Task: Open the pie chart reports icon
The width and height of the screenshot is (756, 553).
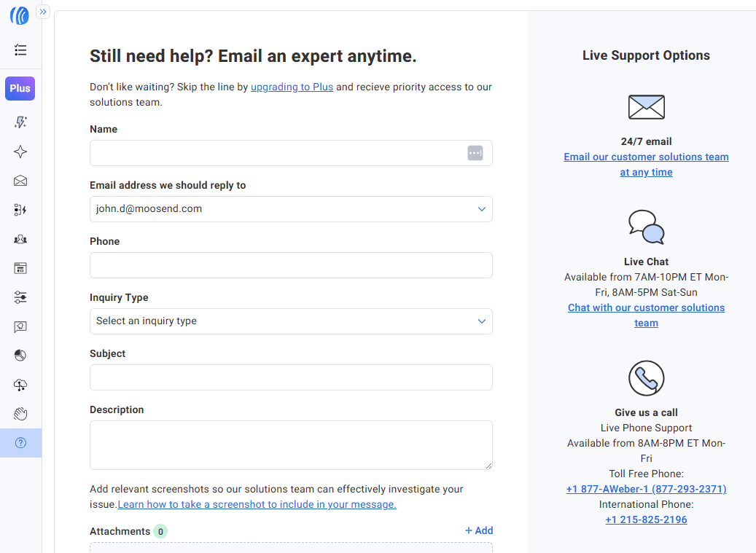Action: tap(20, 356)
